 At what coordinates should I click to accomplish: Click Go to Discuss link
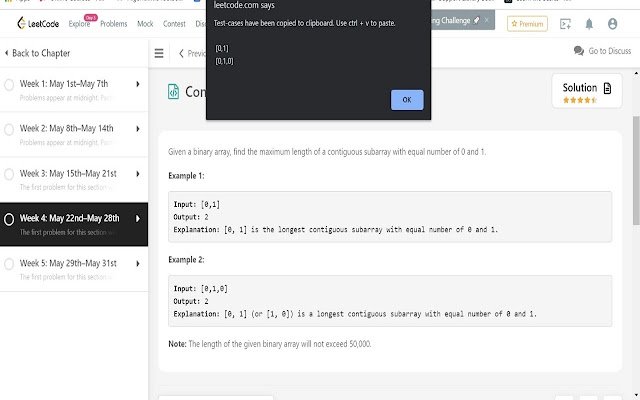coord(609,51)
